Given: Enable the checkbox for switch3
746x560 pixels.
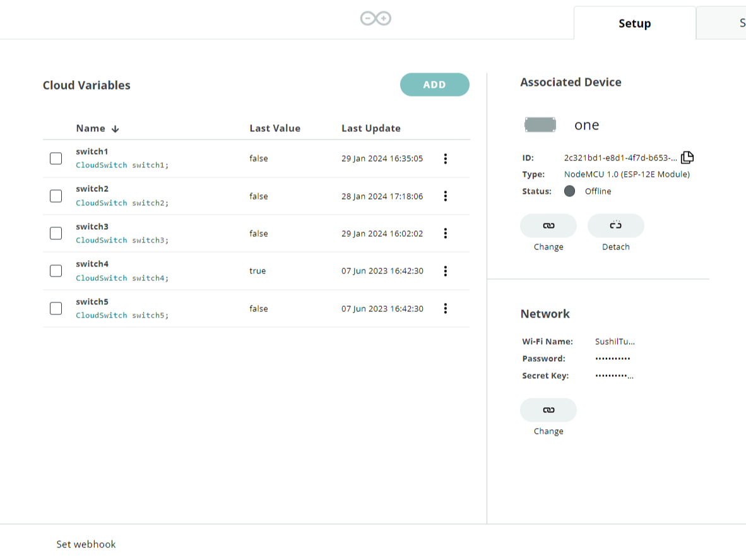Looking at the screenshot, I should [56, 233].
